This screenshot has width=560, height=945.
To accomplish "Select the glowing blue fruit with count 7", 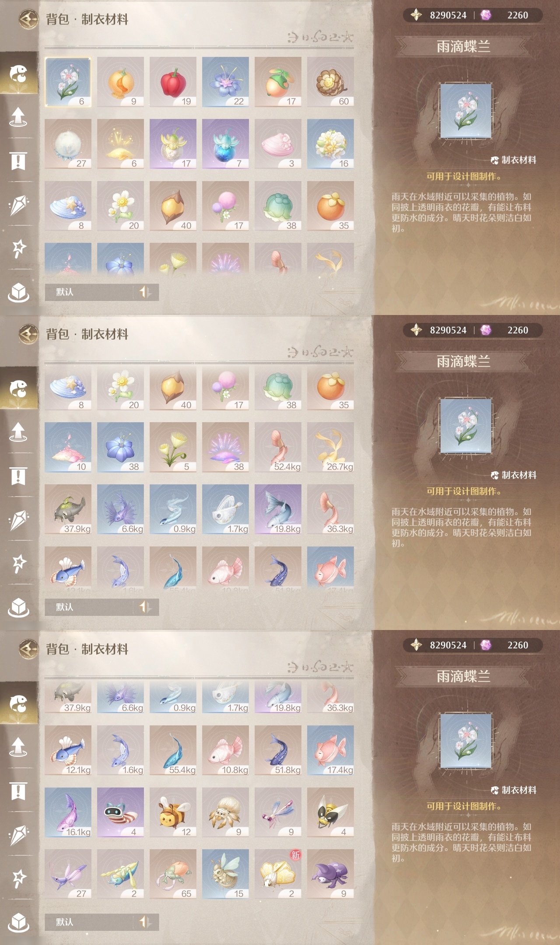I will pos(225,144).
